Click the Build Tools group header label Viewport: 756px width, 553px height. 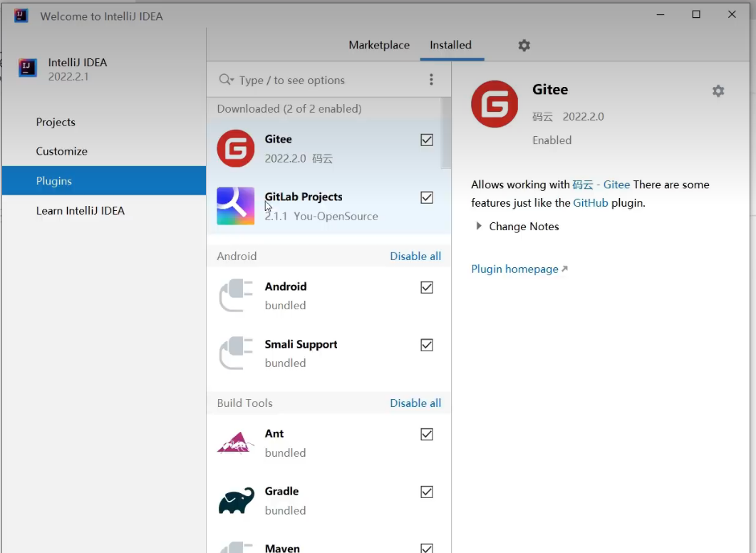coord(244,403)
